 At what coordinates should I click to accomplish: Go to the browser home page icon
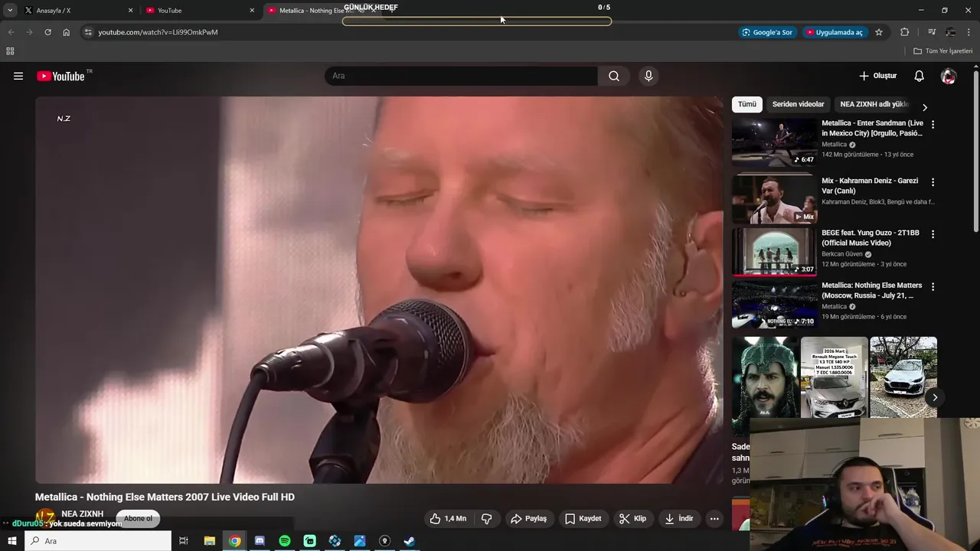67,32
